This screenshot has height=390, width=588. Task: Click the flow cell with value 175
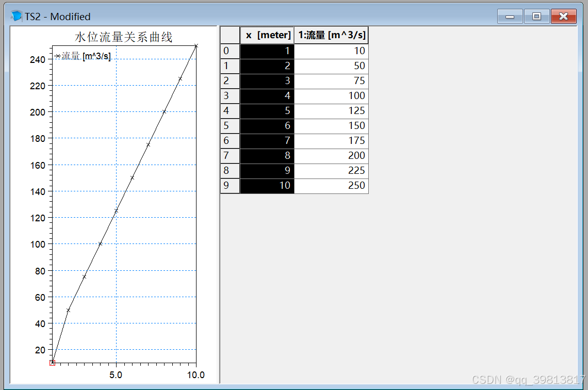click(332, 141)
